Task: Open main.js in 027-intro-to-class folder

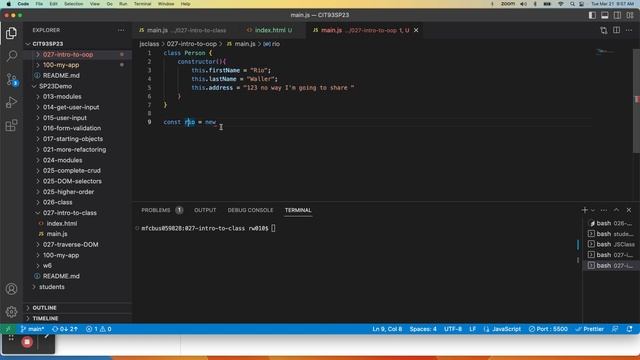Action: (x=57, y=234)
